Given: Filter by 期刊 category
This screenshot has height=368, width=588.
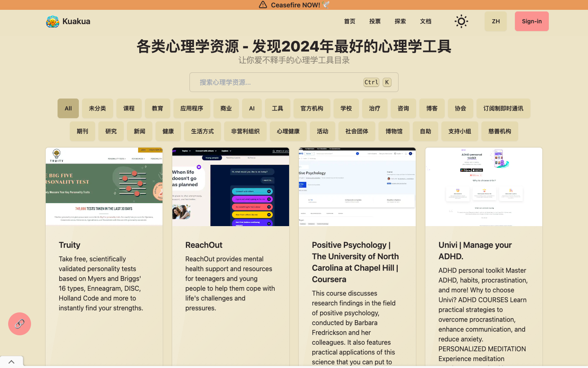Looking at the screenshot, I should (x=82, y=131).
